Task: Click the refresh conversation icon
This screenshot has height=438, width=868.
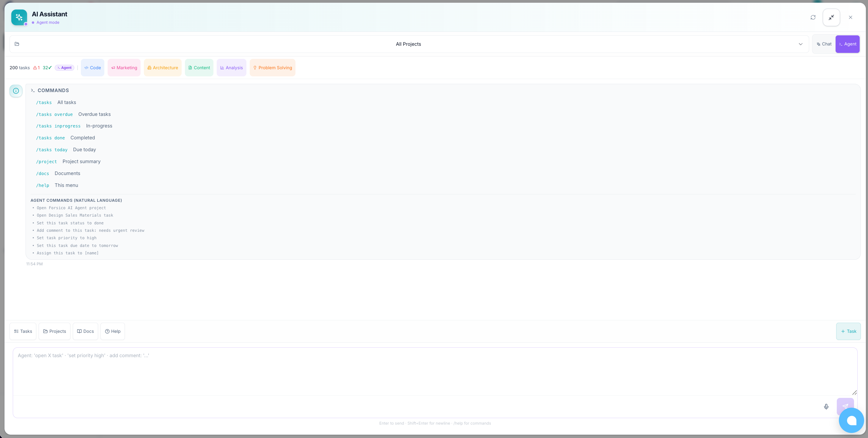Action: (x=813, y=17)
